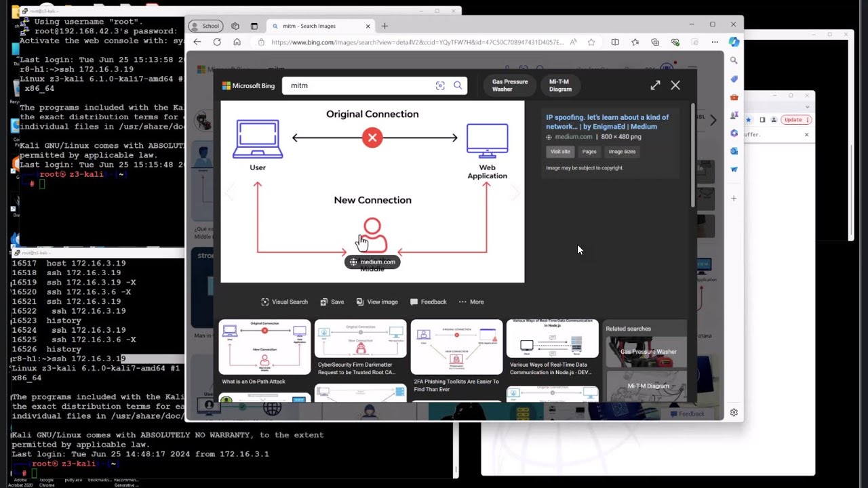Select the Mi-T-M Diagram suggestion chip

click(560, 85)
